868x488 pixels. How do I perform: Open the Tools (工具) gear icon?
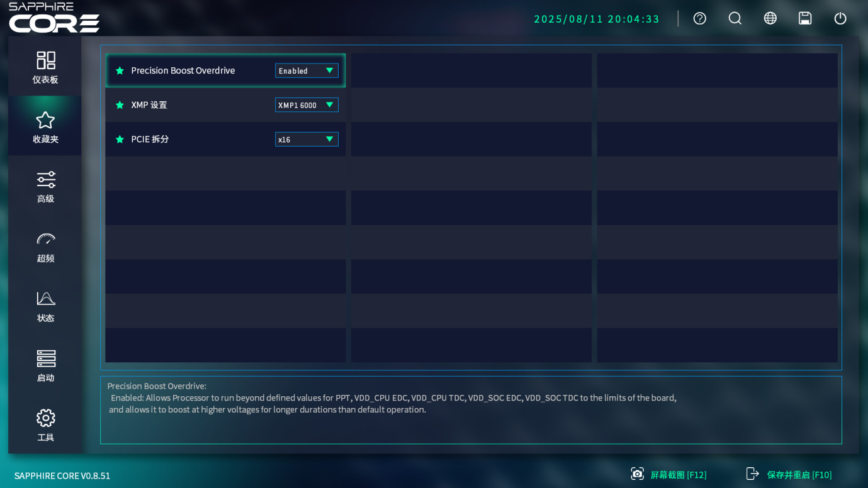(46, 418)
